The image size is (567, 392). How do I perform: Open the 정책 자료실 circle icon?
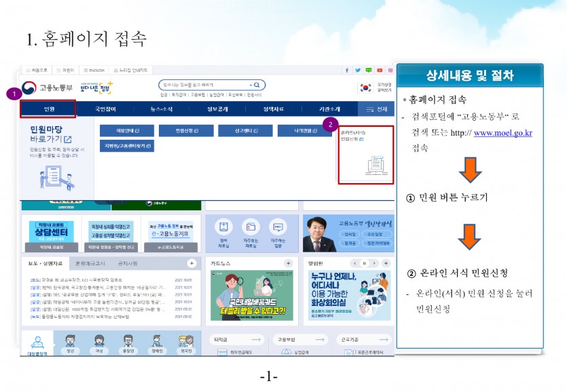tap(223, 228)
